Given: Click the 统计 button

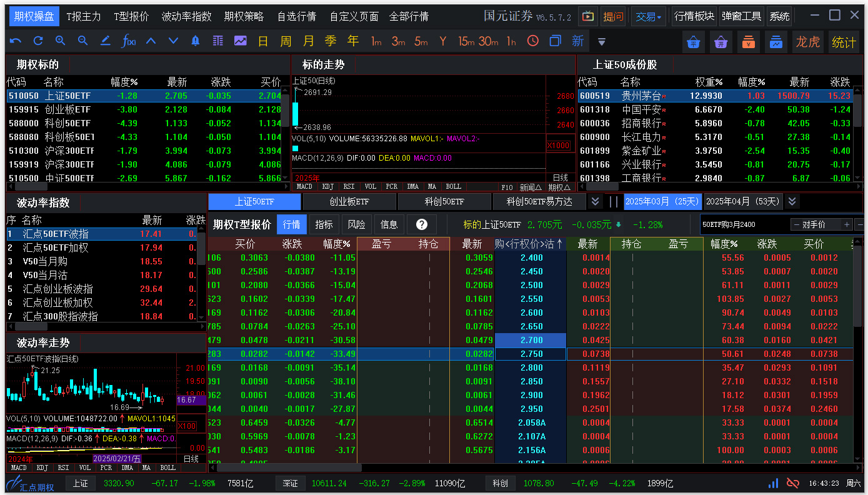Looking at the screenshot, I should tap(844, 42).
